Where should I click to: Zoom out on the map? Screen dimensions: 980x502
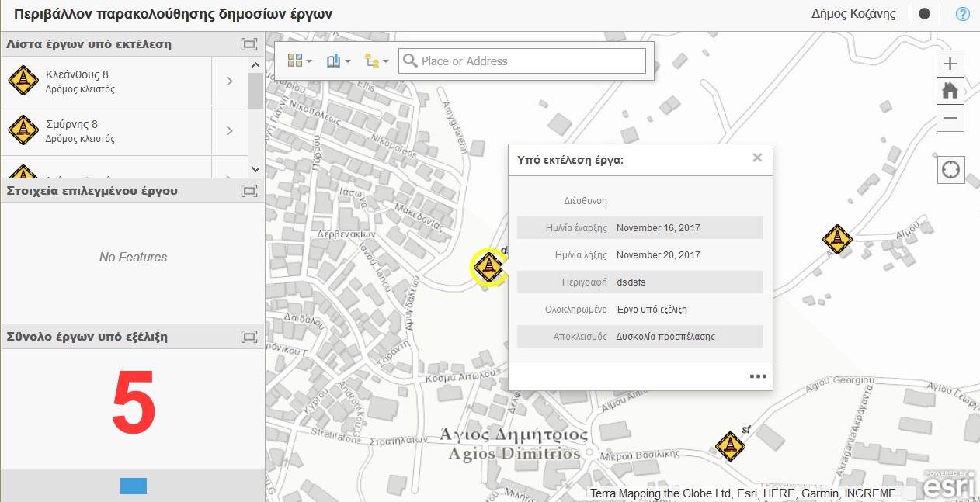tap(950, 119)
